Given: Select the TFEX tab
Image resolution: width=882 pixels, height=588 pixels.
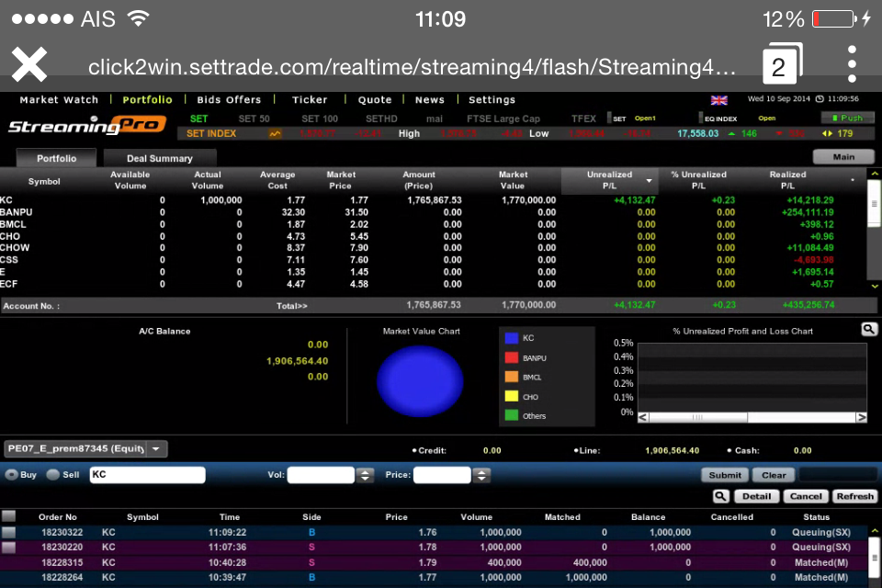Looking at the screenshot, I should (583, 119).
